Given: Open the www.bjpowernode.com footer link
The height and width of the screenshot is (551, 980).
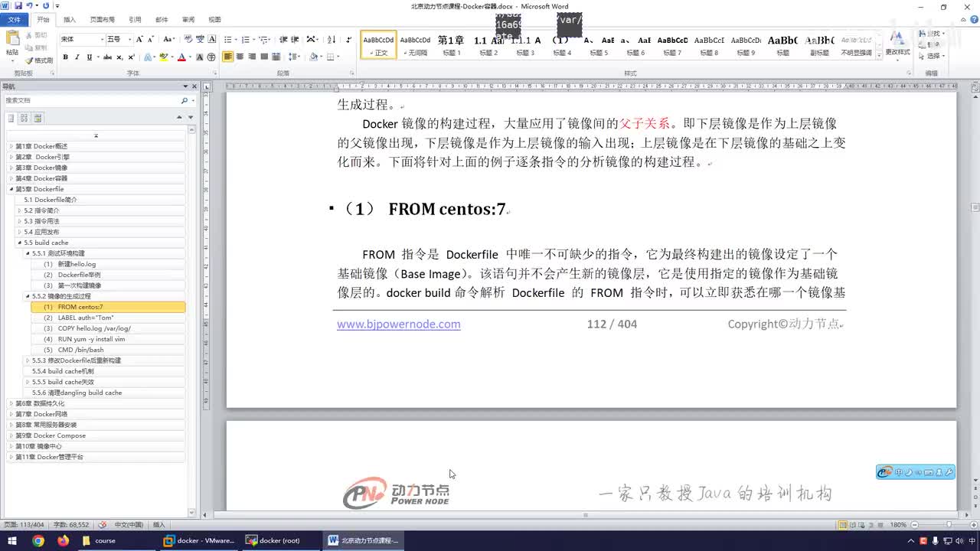Looking at the screenshot, I should pos(399,324).
